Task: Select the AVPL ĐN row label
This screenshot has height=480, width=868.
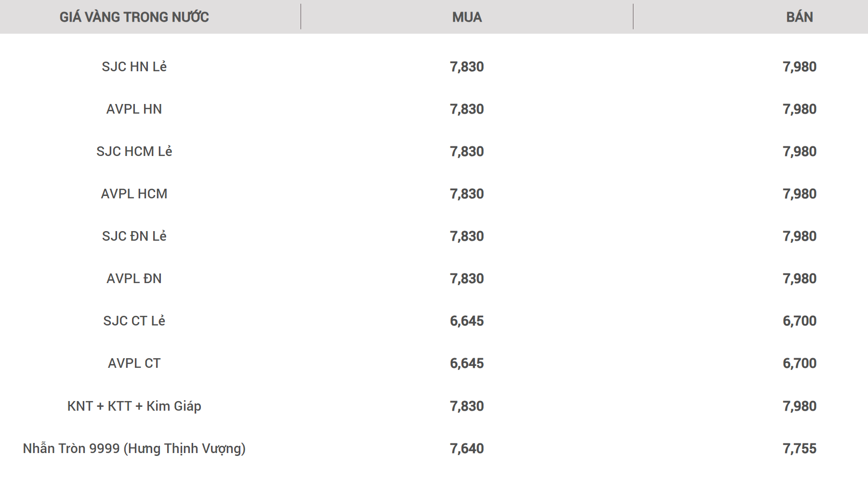Action: click(x=134, y=278)
